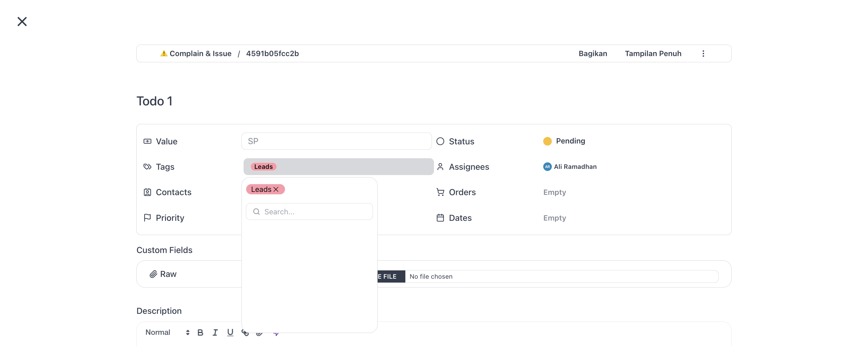
Task: Open Tampilan Penuh full view
Action: [653, 53]
